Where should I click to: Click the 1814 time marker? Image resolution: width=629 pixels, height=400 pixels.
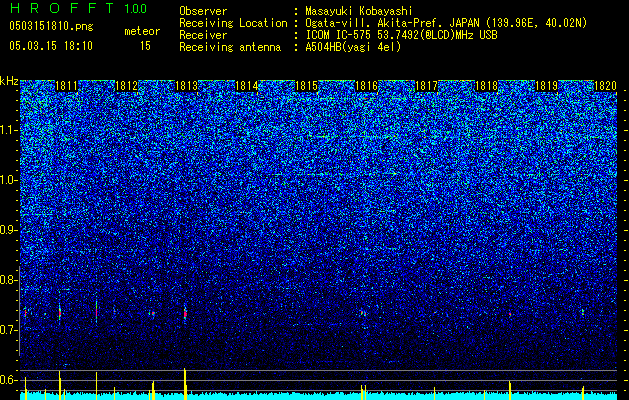click(246, 86)
